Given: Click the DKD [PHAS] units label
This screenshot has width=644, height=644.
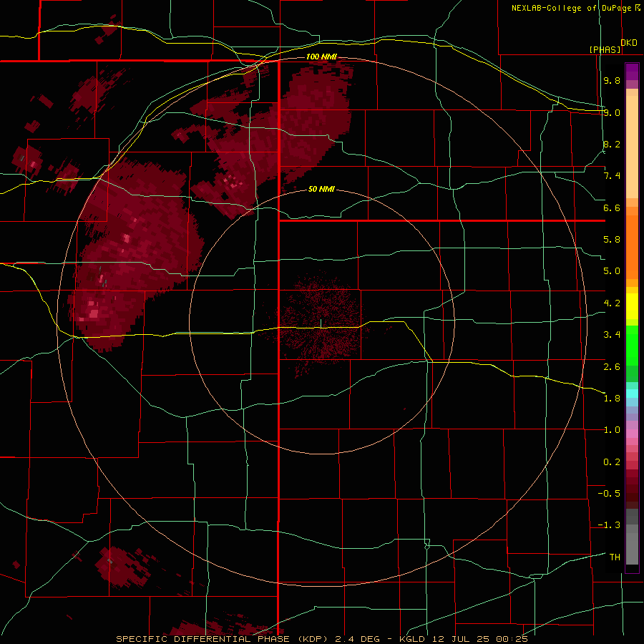Looking at the screenshot, I should click(613, 46).
